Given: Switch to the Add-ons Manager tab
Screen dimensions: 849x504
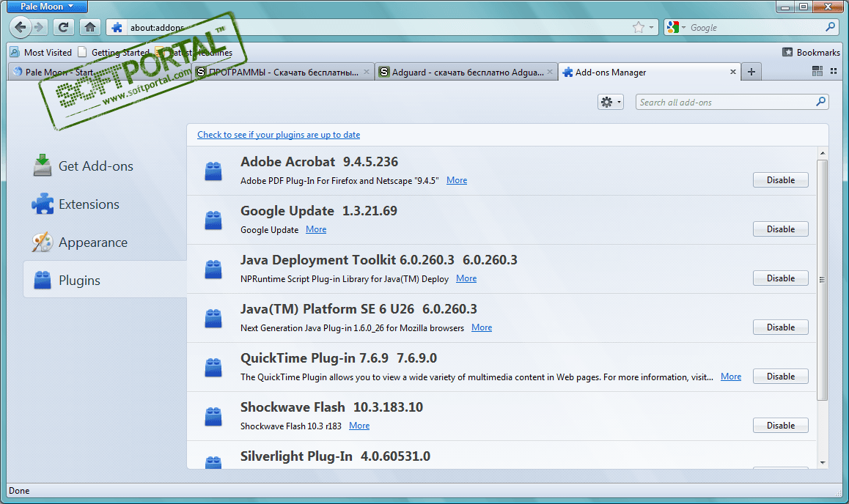Looking at the screenshot, I should (x=649, y=72).
